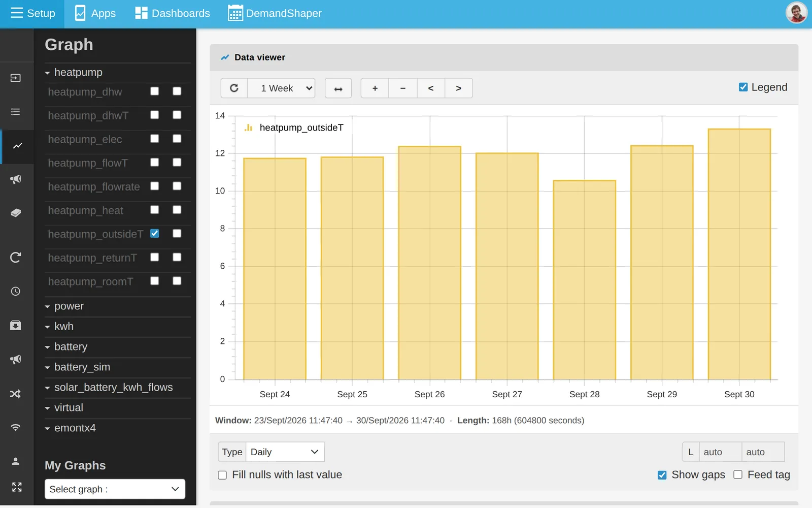The height and width of the screenshot is (508, 812).
Task: Click the second auto y-axis maximum field
Action: 763,452
